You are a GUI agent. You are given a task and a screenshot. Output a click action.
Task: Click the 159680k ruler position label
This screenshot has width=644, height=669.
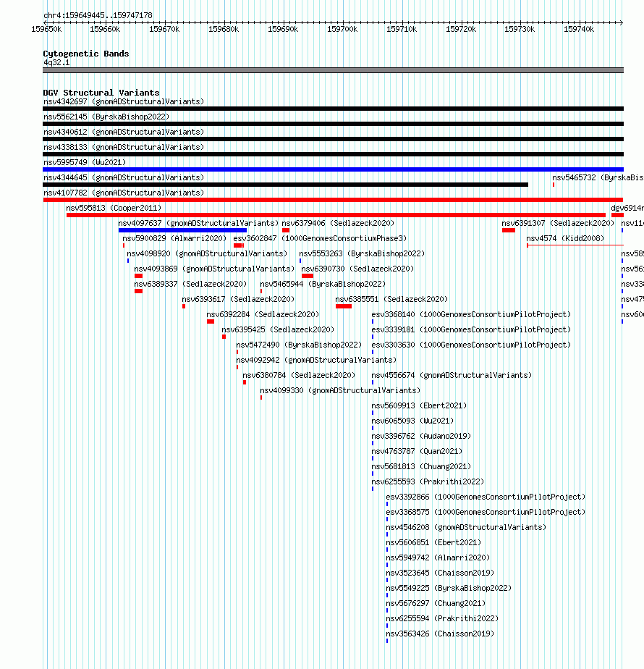[x=224, y=30]
